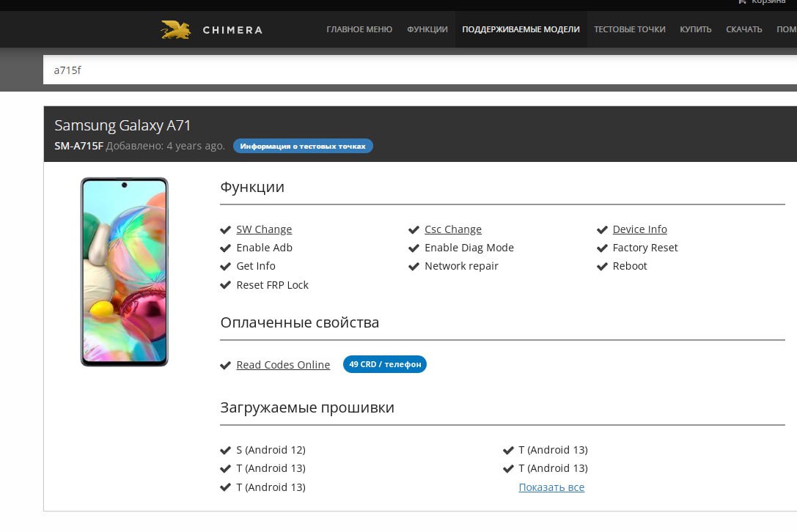Click the checkmark icon beside S (Android 12)
This screenshot has height=532, width=797.
(x=225, y=450)
